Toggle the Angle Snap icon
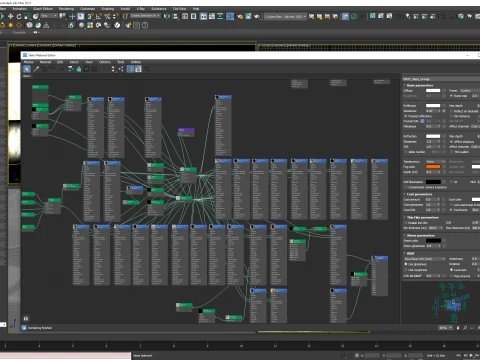480x360 pixels. coord(99,16)
